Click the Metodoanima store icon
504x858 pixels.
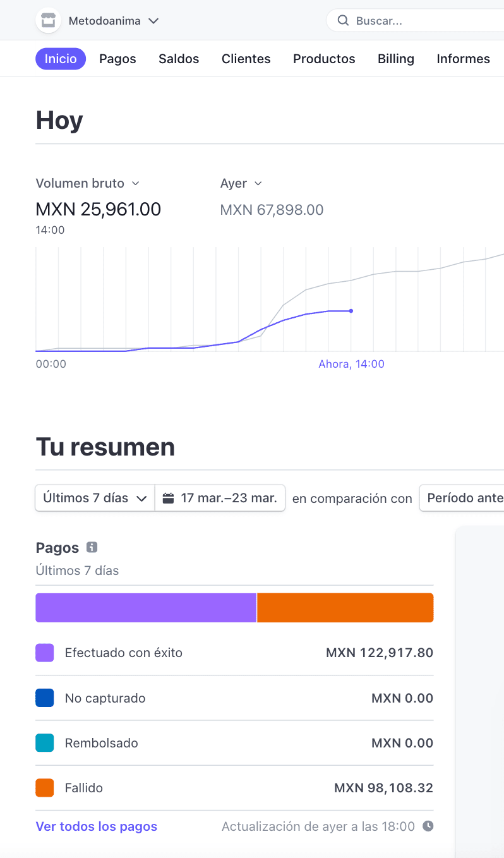47,21
